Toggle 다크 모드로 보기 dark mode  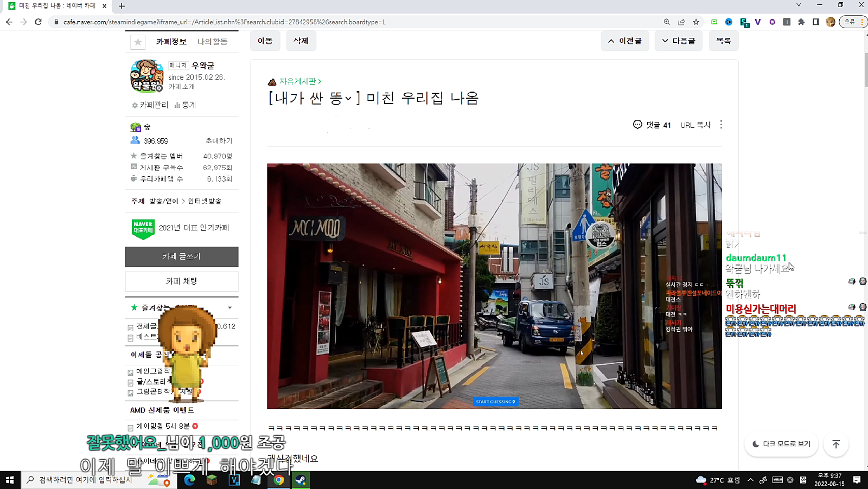tap(781, 444)
